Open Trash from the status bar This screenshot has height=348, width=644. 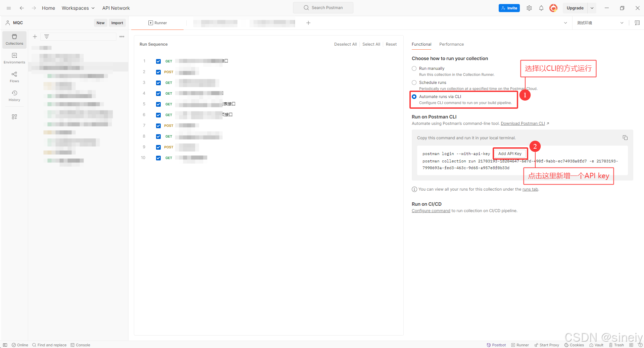616,345
